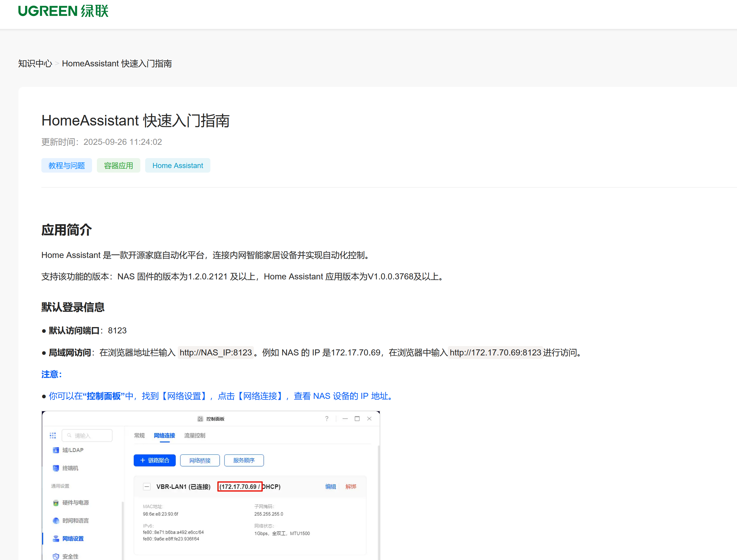Click the 安全性 shield icon
This screenshot has height=560, width=737.
point(56,556)
